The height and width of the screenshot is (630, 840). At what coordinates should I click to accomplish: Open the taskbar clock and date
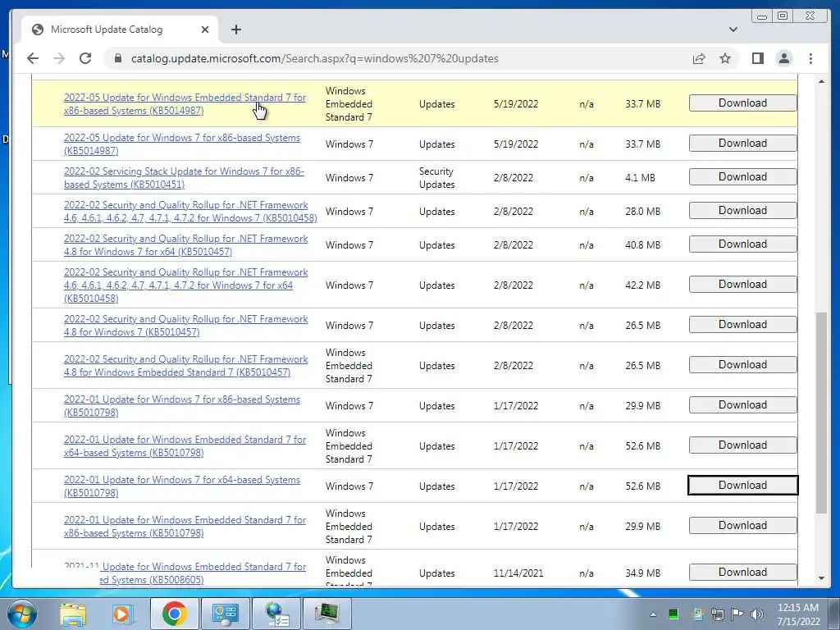pos(798,614)
